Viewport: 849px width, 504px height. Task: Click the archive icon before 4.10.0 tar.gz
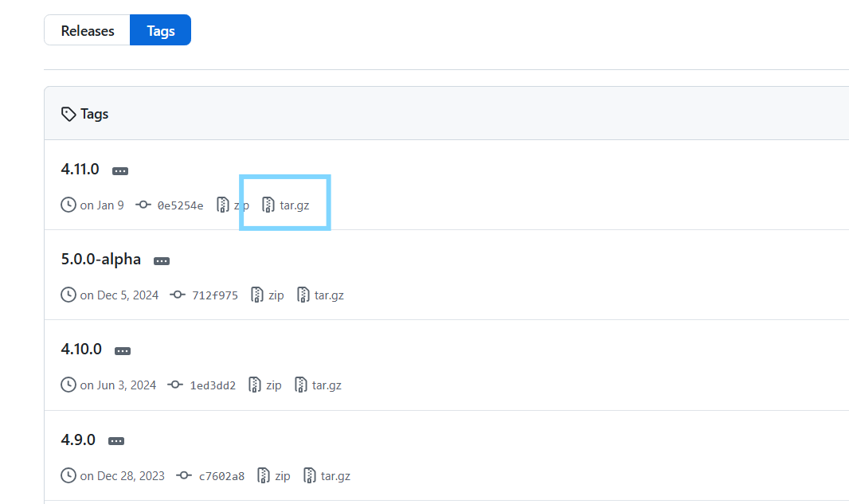click(x=301, y=385)
